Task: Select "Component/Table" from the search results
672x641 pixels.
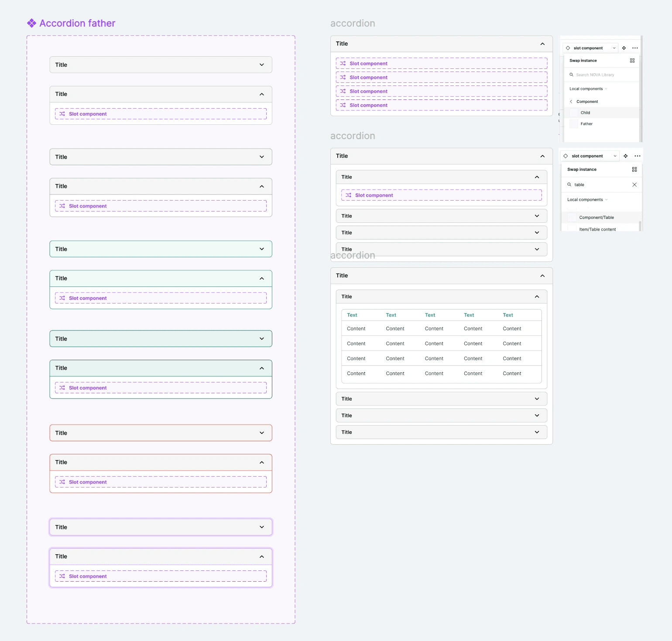Action: tap(597, 218)
